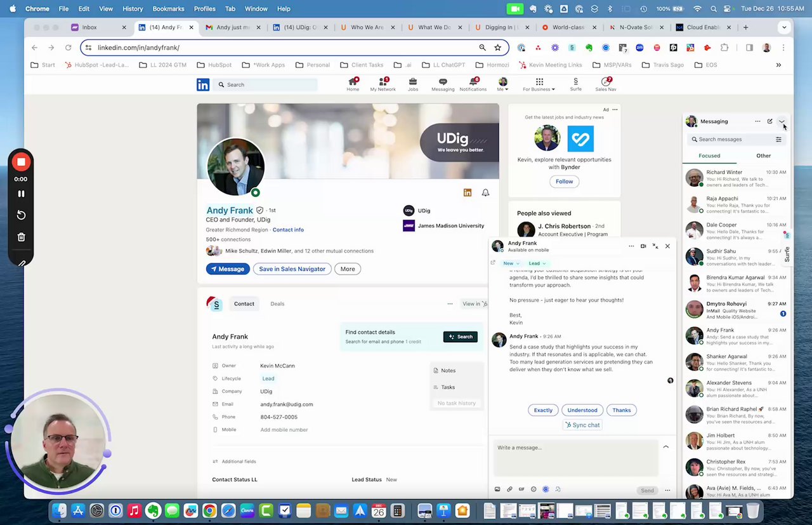Click the Write a message field
The height and width of the screenshot is (525, 812).
(x=576, y=457)
